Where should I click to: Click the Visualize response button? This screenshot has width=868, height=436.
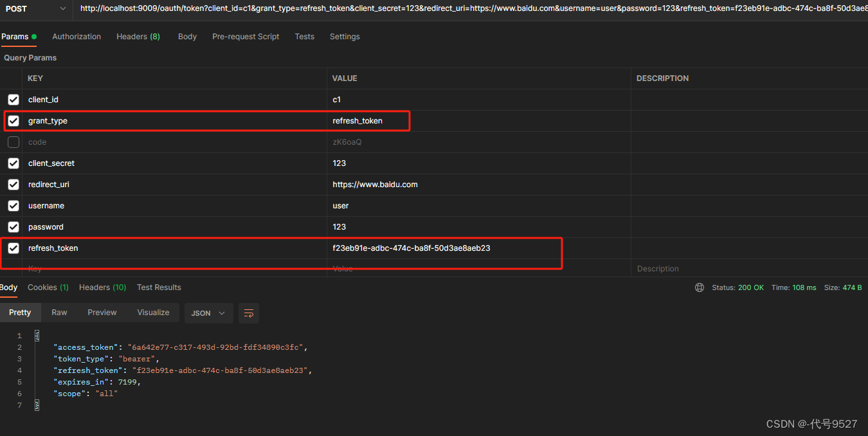[x=153, y=313]
